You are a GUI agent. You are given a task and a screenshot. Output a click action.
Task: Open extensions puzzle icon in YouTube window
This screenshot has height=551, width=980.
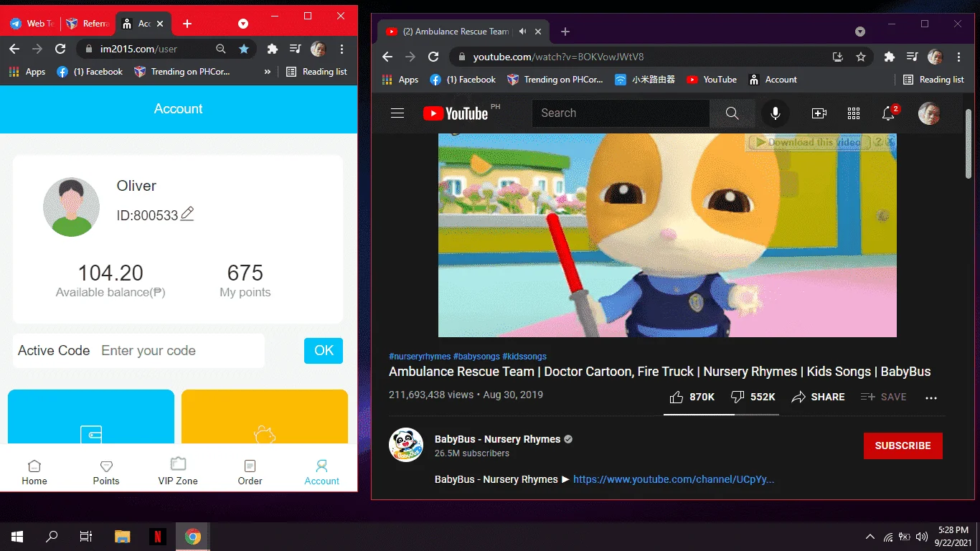tap(890, 57)
